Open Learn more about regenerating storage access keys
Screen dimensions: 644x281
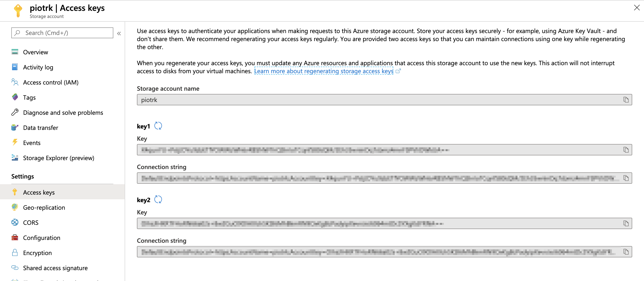click(x=324, y=71)
